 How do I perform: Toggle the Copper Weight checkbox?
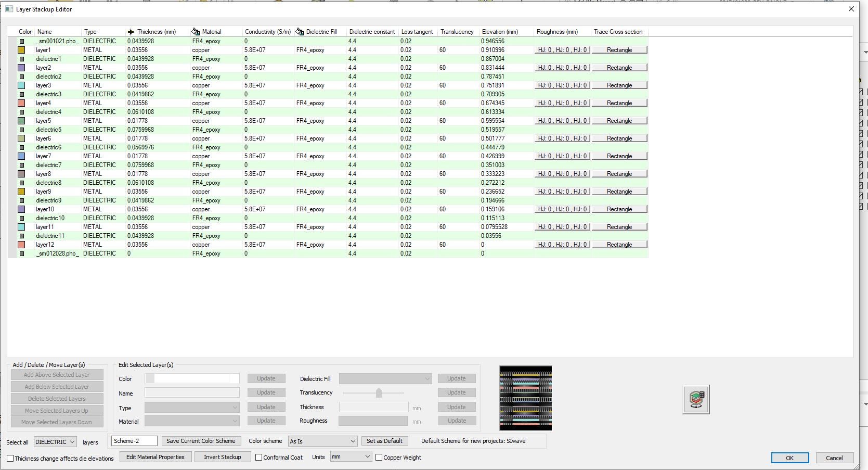pyautogui.click(x=379, y=458)
